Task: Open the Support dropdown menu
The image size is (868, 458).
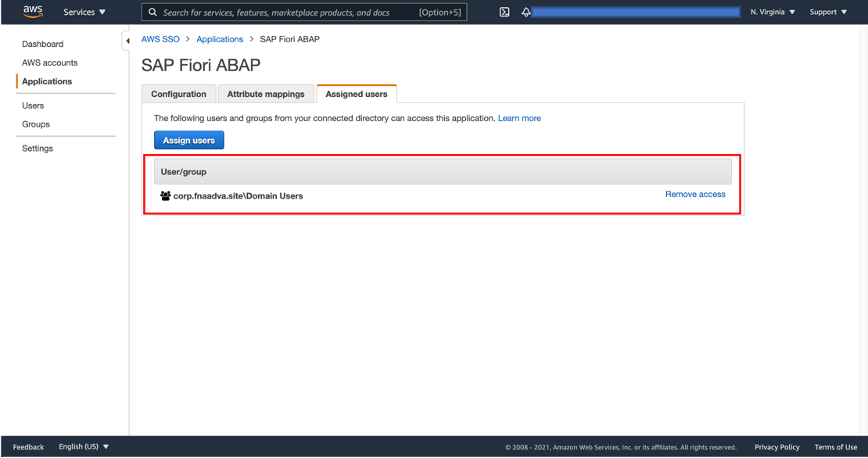Action: (828, 12)
